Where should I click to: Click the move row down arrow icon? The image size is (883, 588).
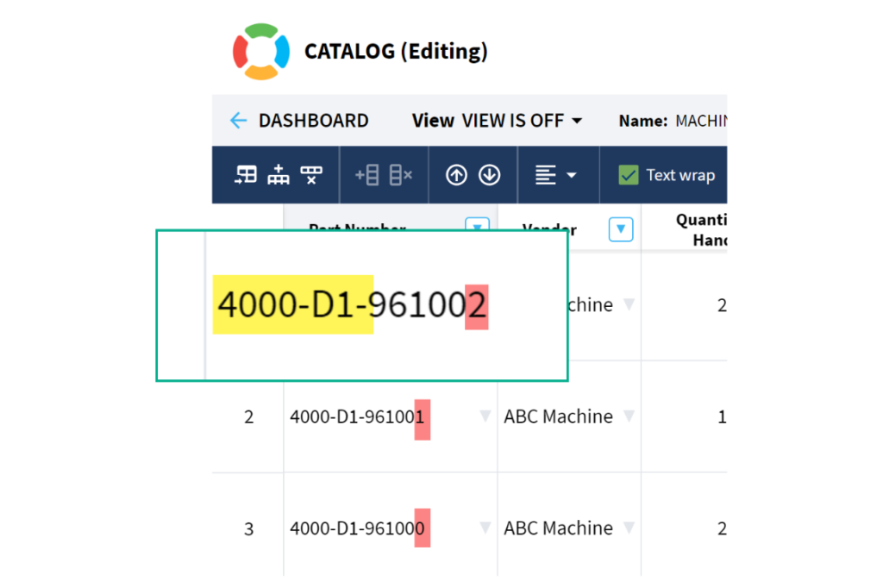point(490,175)
